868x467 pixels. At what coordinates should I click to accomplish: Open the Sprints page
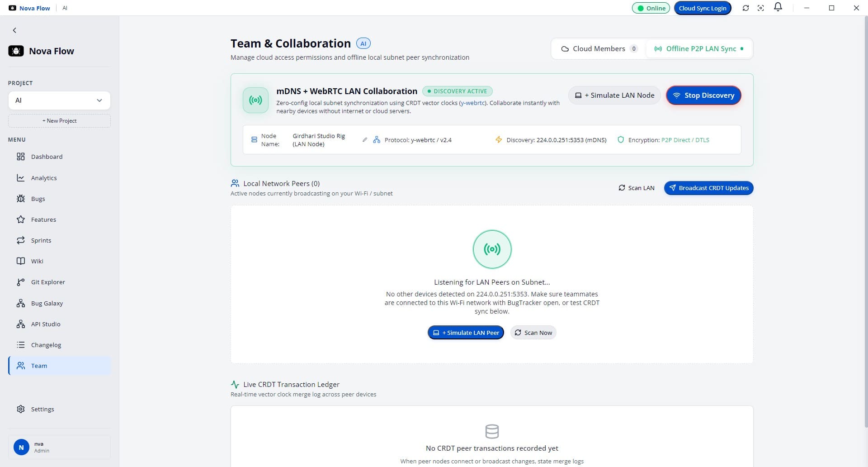coord(59,240)
